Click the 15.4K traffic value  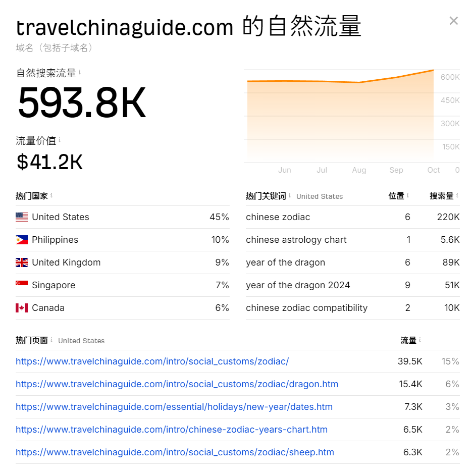(410, 384)
